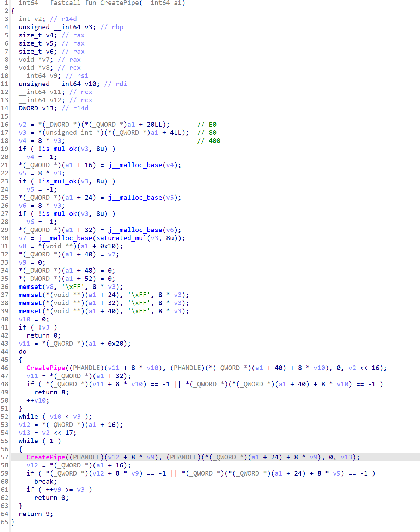Image resolution: width=420 pixels, height=532 pixels.
Task: Select CreatePipe on highlighted line 57
Action: pos(45,457)
